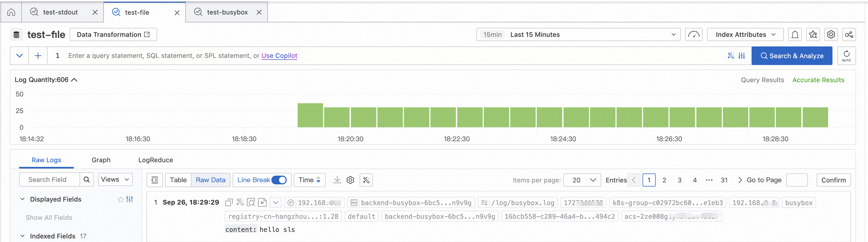Click the Displayed Fields star icon
868x242 pixels.
click(121, 199)
